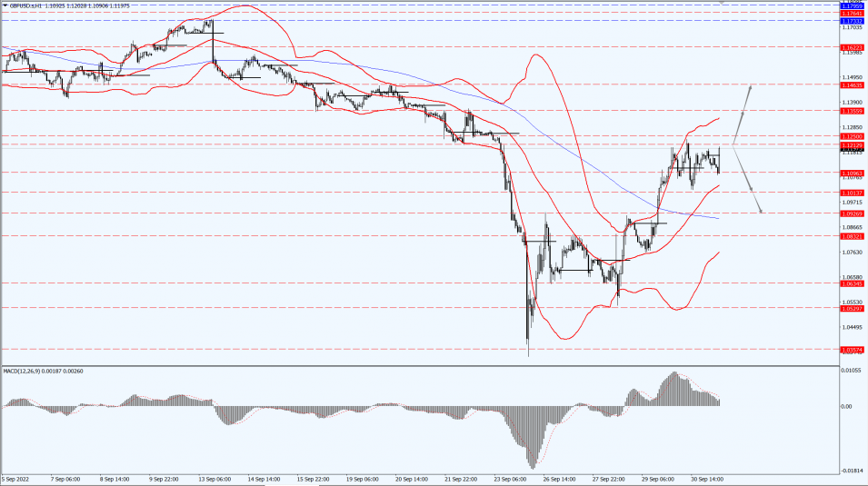Select the 1.12500 red price label
Viewport: 868px width, 486px height.
852,137
